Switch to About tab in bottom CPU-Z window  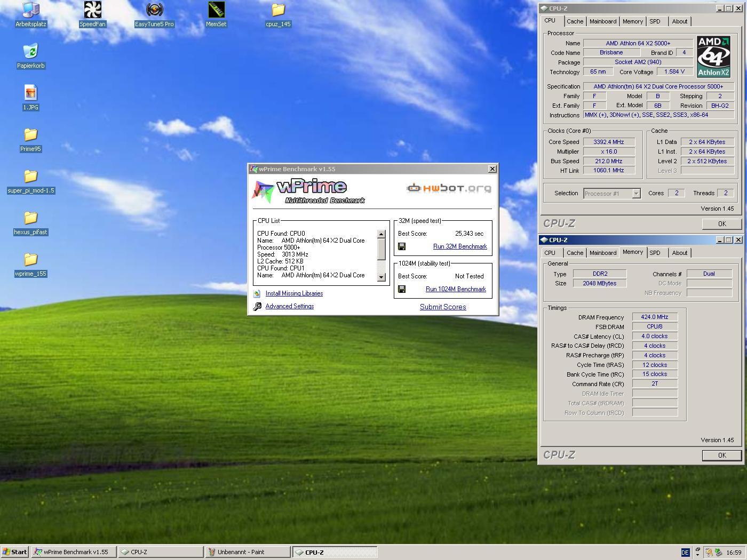(680, 253)
